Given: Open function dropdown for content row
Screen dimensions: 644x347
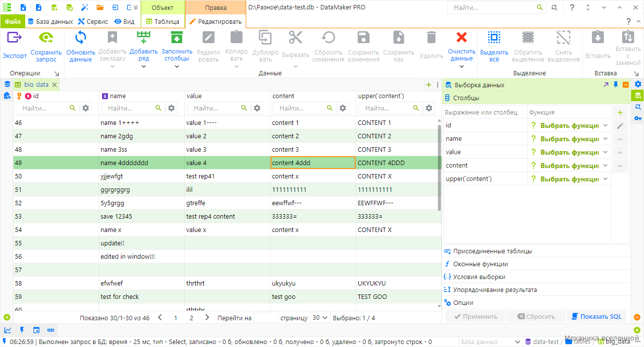Looking at the screenshot, I should click(605, 166).
